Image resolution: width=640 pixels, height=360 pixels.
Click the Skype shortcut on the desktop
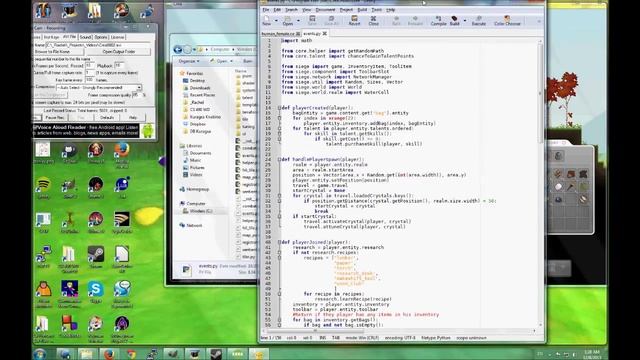[96, 292]
